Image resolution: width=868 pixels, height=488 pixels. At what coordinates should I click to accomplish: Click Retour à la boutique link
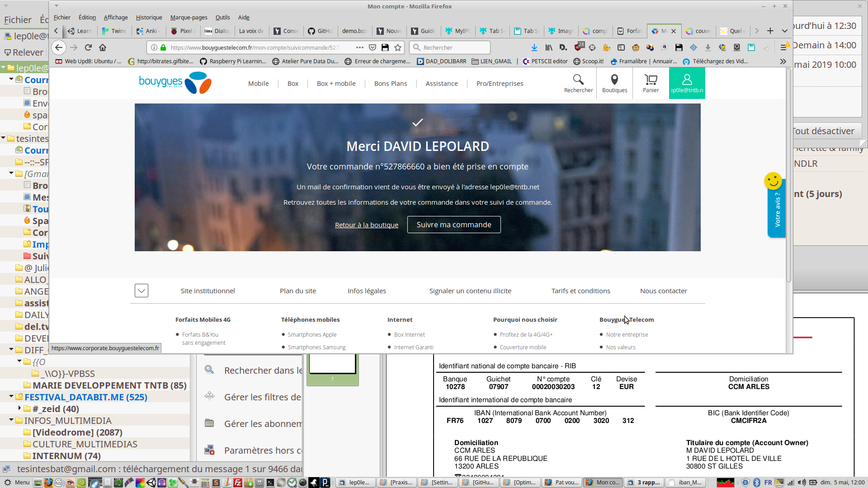point(367,225)
